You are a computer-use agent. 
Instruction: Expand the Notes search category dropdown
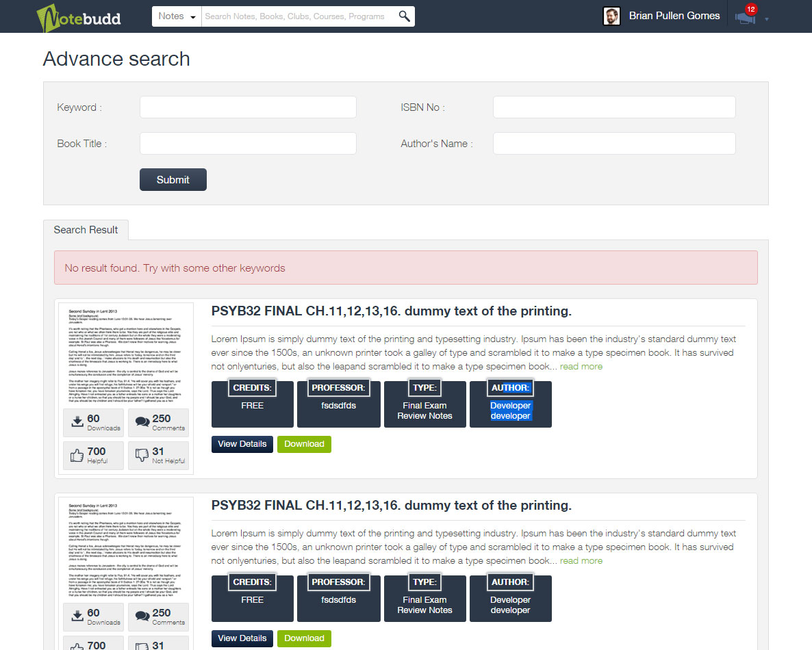177,16
